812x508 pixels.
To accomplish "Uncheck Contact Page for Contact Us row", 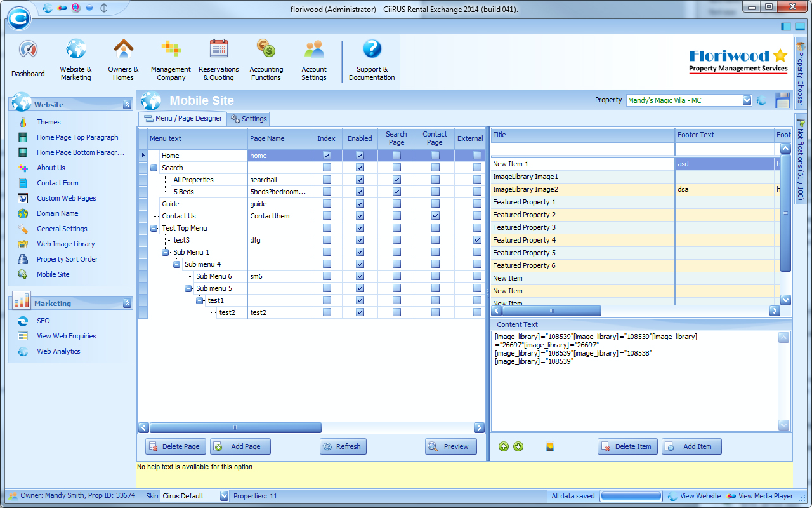I will [x=435, y=216].
